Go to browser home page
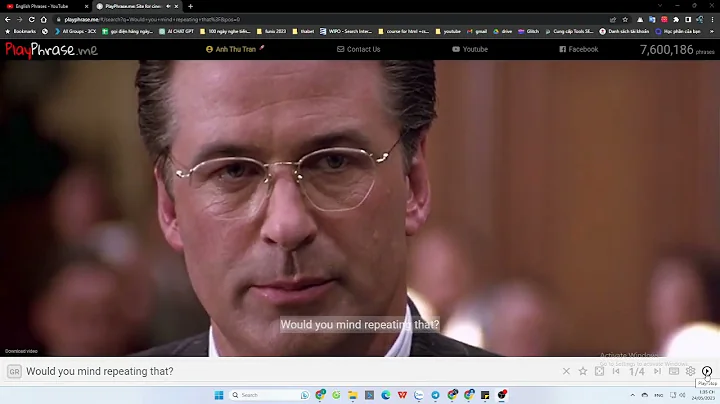Viewport: 720px width, 404px height. (x=44, y=19)
